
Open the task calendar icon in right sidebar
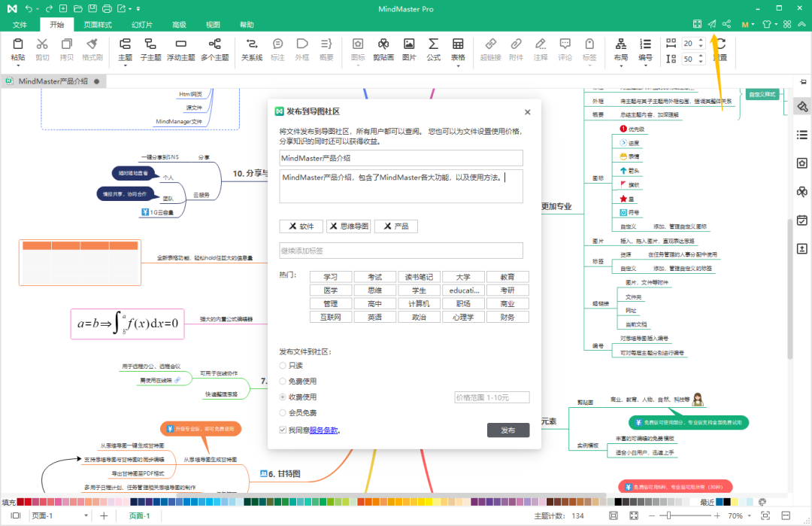click(x=801, y=220)
